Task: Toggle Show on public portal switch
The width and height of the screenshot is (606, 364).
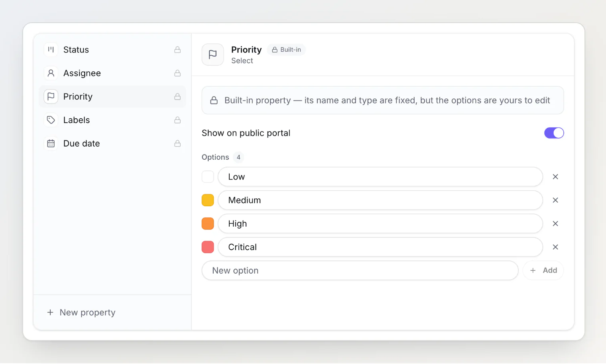Action: [554, 133]
